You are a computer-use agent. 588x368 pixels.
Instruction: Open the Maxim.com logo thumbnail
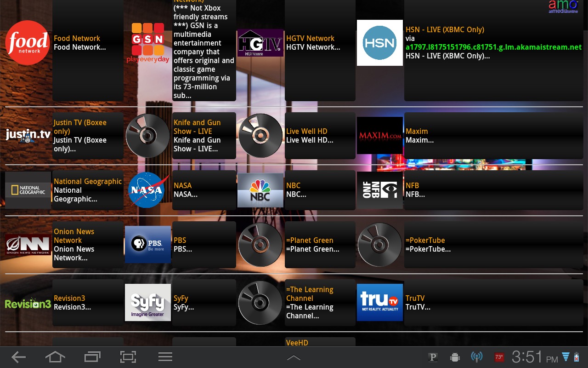(379, 136)
